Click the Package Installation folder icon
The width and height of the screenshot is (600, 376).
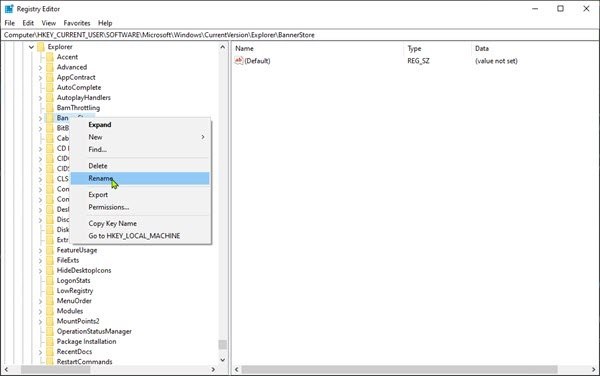50,342
